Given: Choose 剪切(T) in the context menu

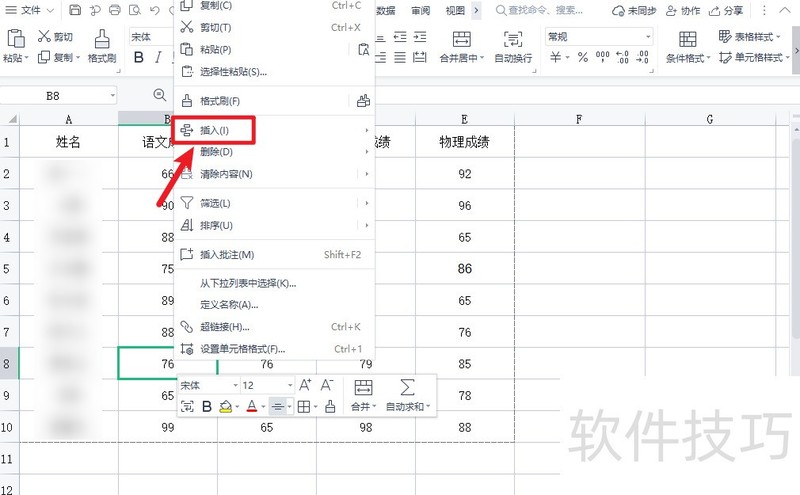Looking at the screenshot, I should pos(274,28).
